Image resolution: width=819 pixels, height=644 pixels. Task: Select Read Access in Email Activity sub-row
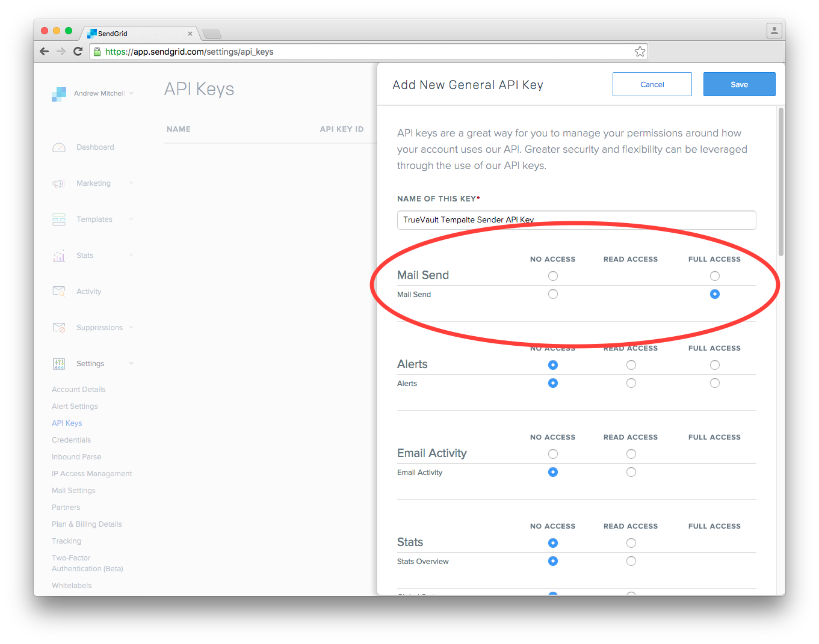tap(631, 472)
